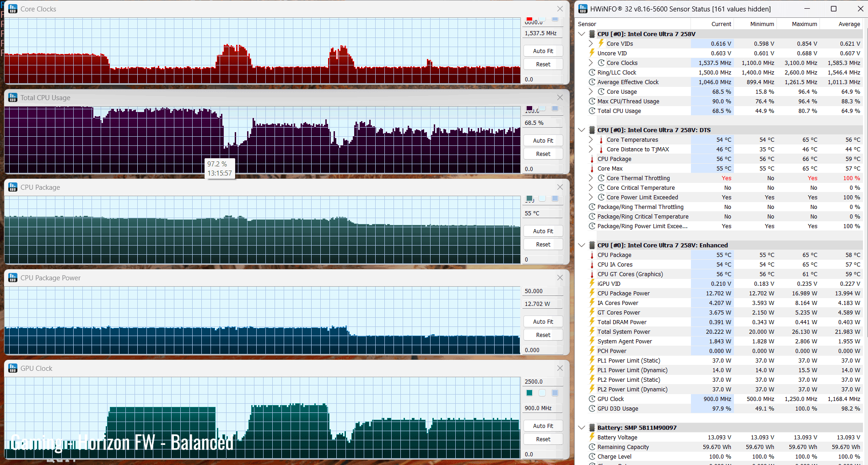Click the lightning icon beside Core VIDs

pyautogui.click(x=601, y=43)
